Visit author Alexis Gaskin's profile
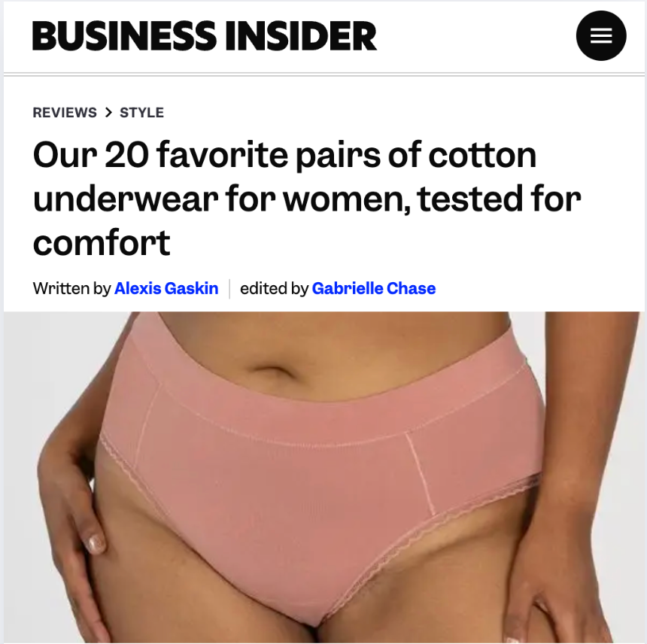This screenshot has height=644, width=647. tap(166, 288)
